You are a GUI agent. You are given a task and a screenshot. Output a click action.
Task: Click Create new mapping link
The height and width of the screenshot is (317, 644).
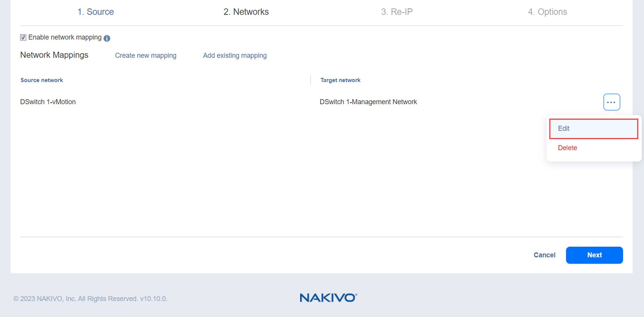pyautogui.click(x=145, y=55)
